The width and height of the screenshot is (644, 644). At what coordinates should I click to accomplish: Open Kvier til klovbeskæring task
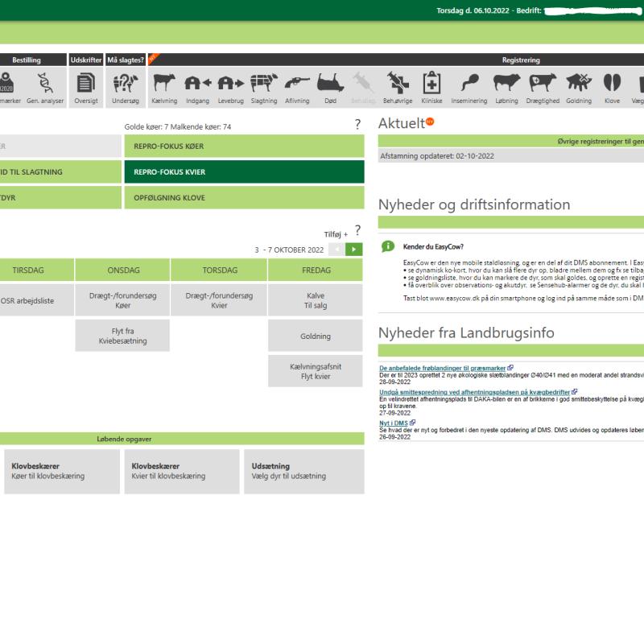pos(182,472)
